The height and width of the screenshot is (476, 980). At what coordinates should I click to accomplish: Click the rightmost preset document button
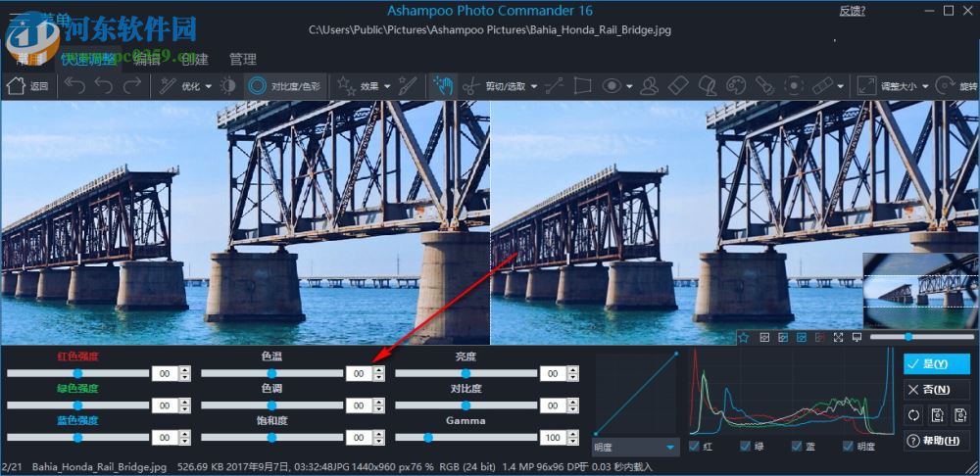click(960, 414)
